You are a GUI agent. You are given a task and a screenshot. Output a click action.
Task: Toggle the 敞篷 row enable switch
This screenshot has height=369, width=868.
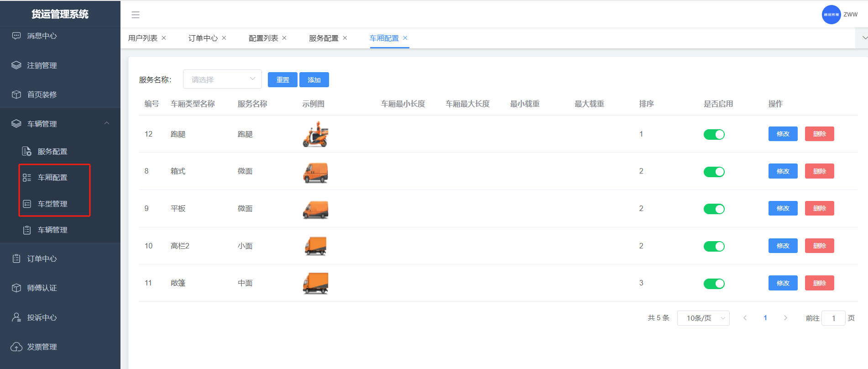pyautogui.click(x=714, y=284)
